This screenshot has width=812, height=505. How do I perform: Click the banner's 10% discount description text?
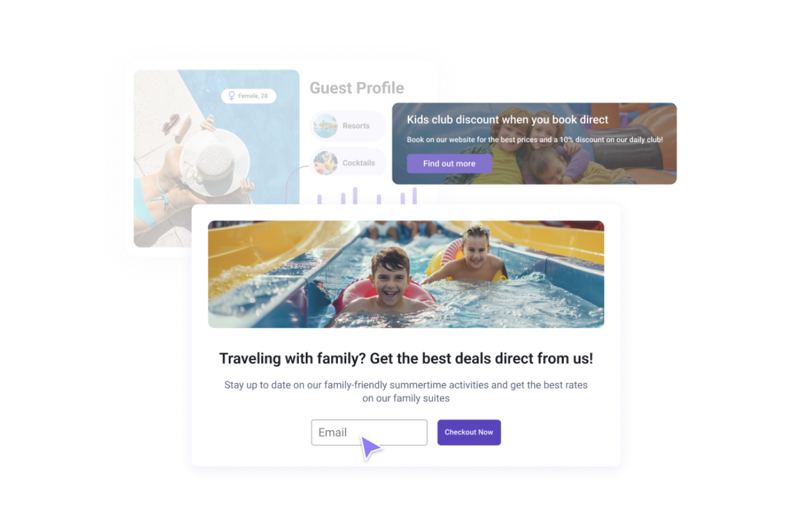[x=534, y=140]
